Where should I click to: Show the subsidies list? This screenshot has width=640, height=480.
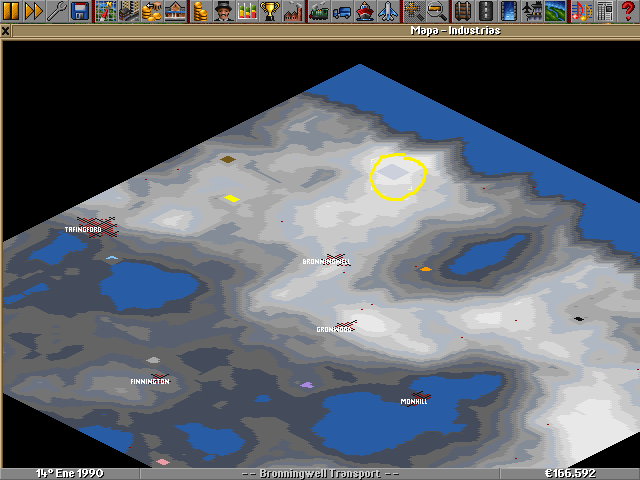click(x=151, y=11)
